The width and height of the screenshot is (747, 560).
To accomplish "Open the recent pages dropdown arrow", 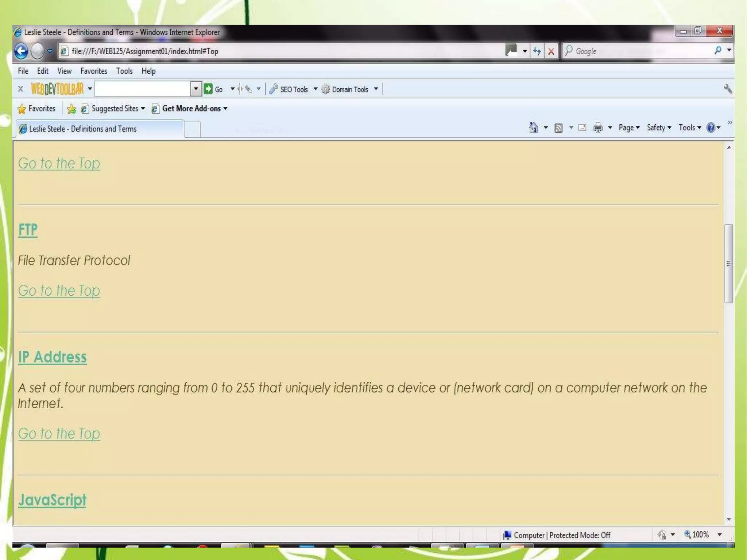I will click(50, 51).
